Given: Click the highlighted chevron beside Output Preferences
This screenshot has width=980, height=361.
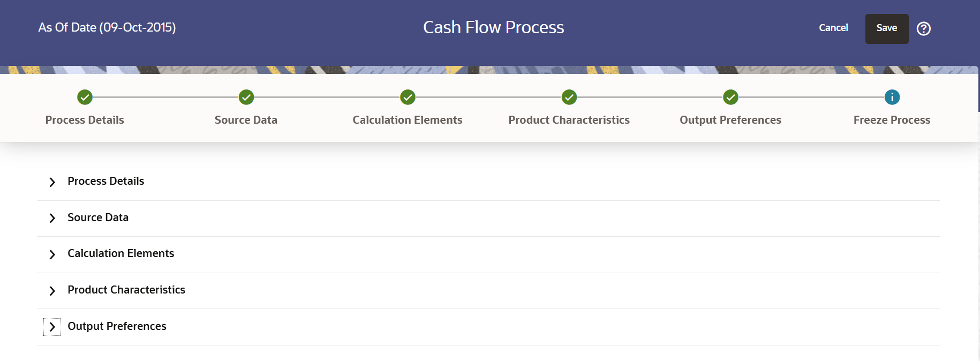Looking at the screenshot, I should pos(52,326).
